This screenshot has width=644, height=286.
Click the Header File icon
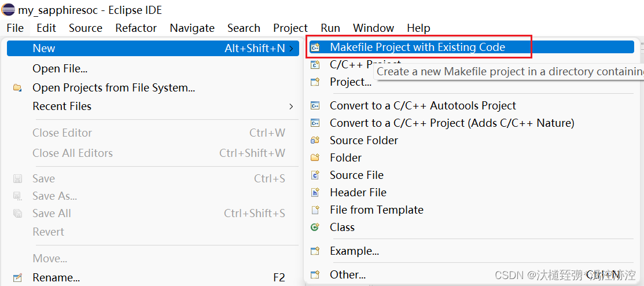(315, 192)
